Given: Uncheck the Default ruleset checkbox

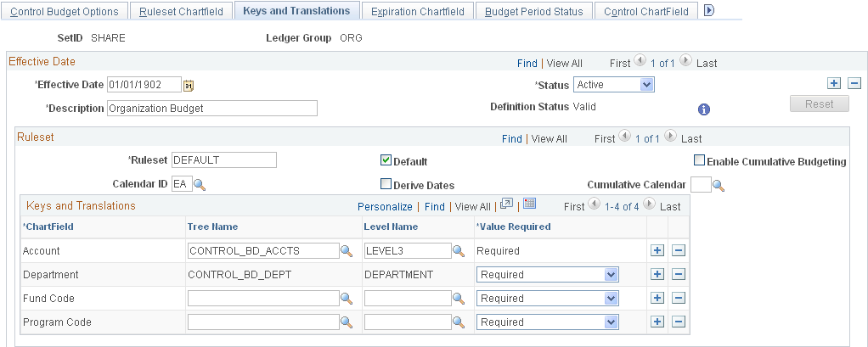Looking at the screenshot, I should (x=386, y=160).
